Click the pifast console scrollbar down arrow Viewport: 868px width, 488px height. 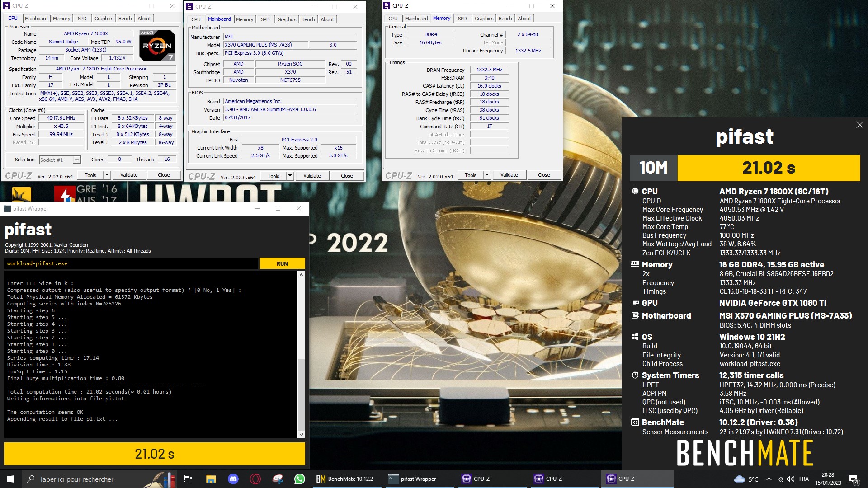pos(301,435)
